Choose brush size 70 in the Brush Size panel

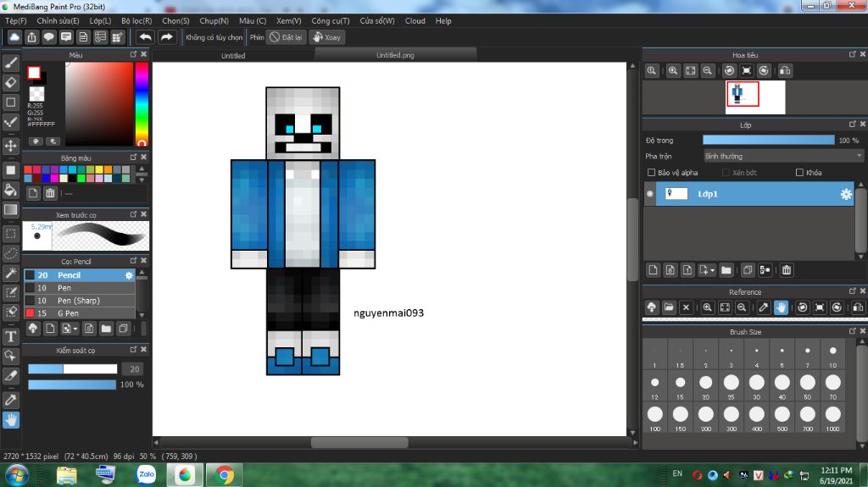click(x=832, y=385)
